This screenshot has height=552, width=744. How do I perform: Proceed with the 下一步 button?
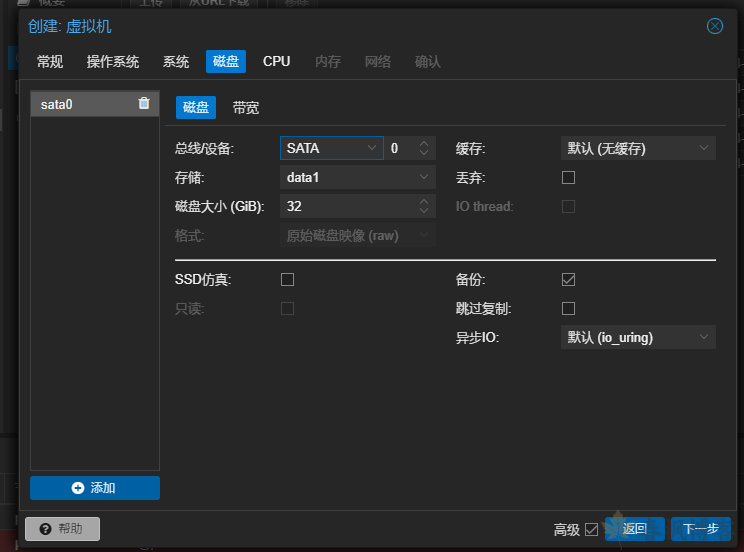pos(701,529)
